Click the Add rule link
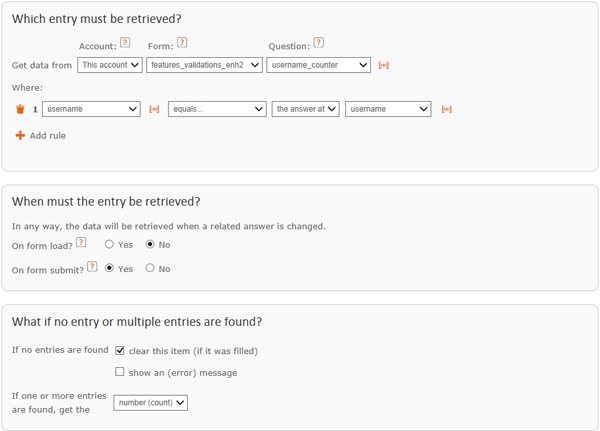The image size is (600, 431). click(x=48, y=136)
